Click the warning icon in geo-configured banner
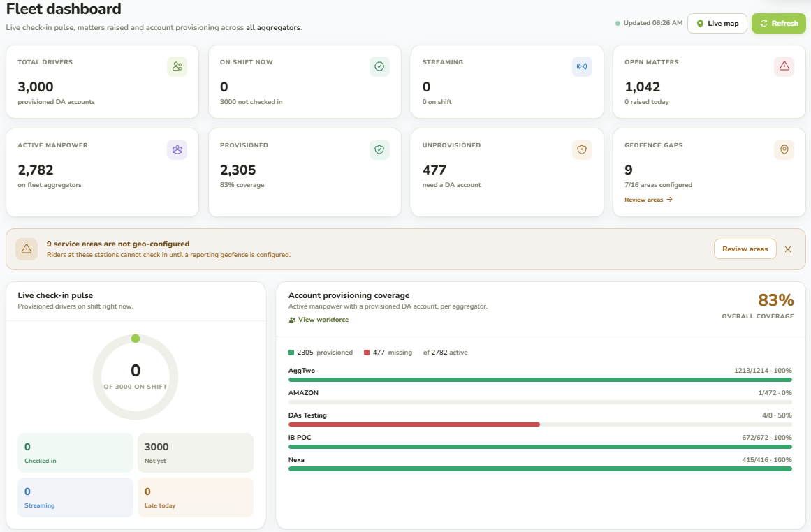 pos(27,249)
